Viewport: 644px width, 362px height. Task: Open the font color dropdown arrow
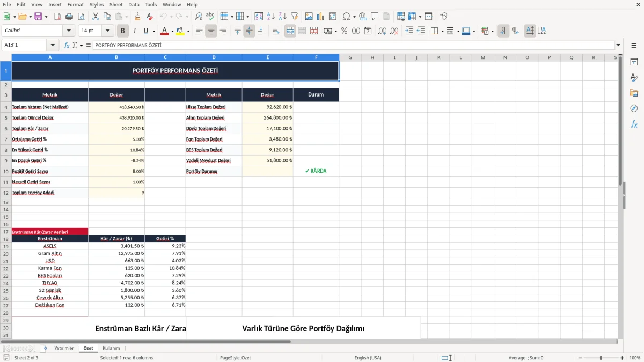172,31
